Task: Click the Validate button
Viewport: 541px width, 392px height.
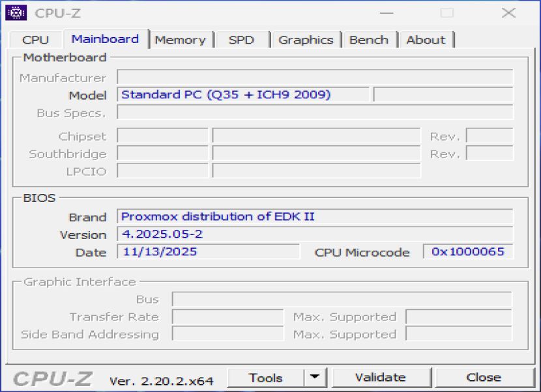Action: click(381, 378)
